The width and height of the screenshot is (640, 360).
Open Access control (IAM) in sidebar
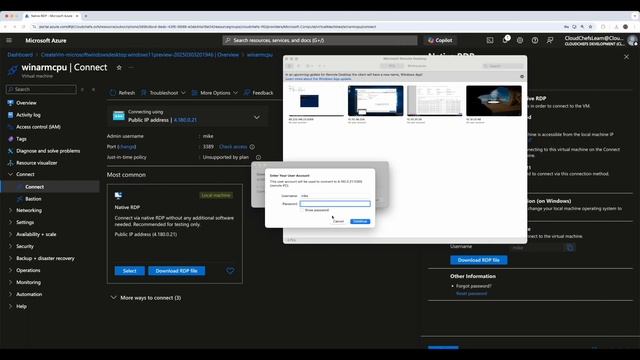tap(38, 127)
